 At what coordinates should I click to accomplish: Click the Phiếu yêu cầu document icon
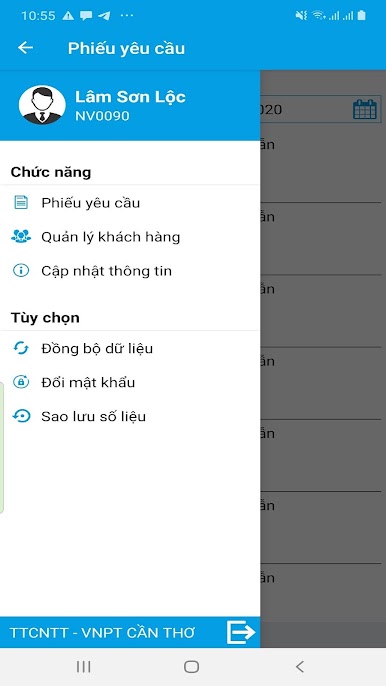pos(21,203)
